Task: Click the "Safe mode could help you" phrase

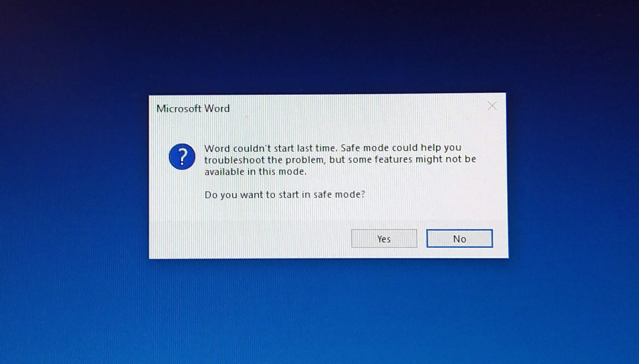Action: pos(401,148)
